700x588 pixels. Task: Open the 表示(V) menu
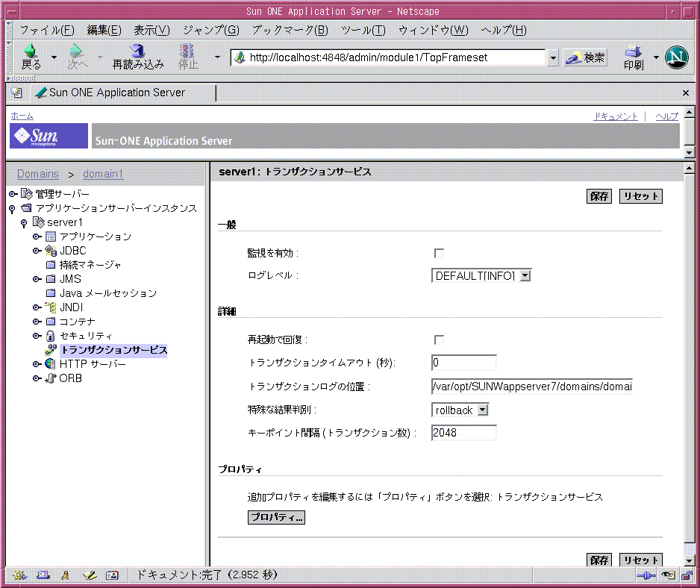[x=151, y=30]
